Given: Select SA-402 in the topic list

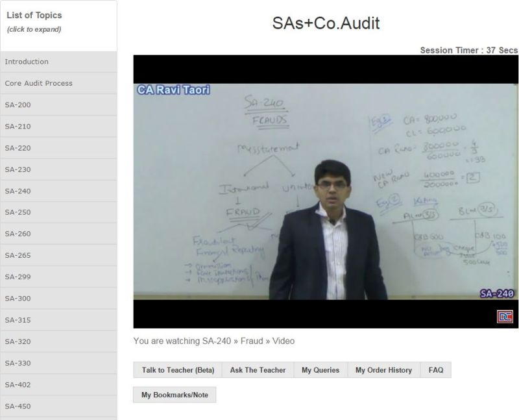Looking at the screenshot, I should pyautogui.click(x=58, y=384).
